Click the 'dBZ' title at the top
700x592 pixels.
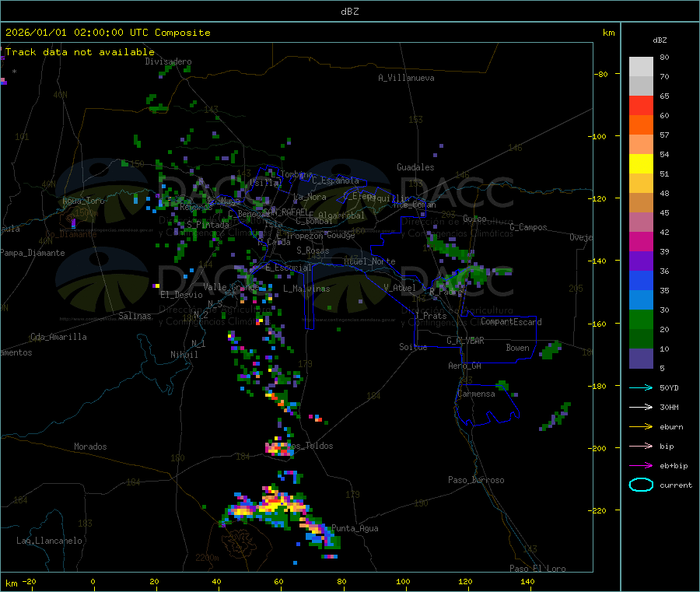tap(349, 12)
